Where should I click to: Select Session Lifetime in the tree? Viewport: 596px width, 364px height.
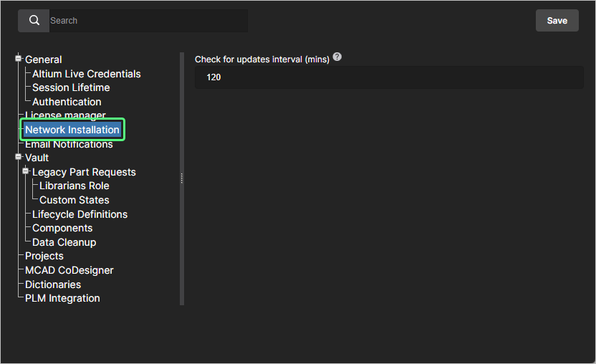click(71, 87)
